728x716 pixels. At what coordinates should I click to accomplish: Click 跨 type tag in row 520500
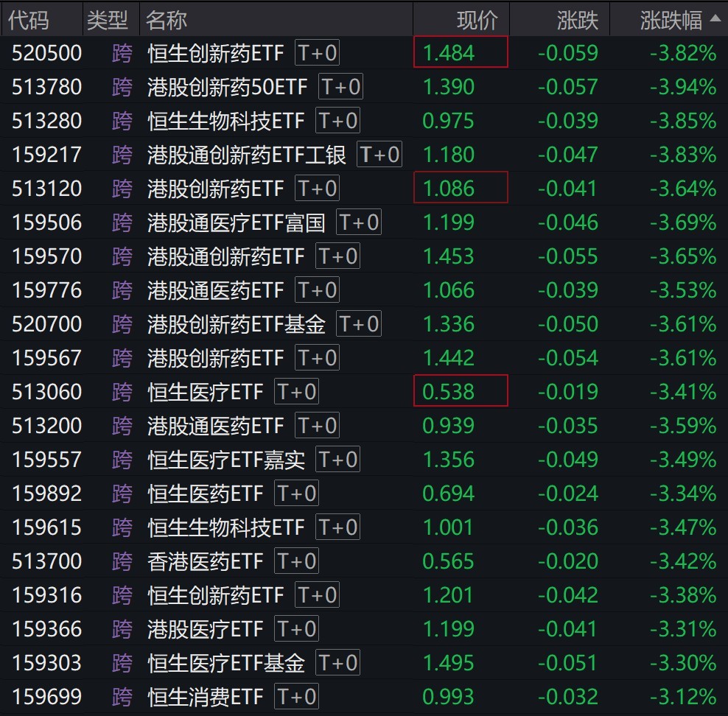(x=122, y=53)
